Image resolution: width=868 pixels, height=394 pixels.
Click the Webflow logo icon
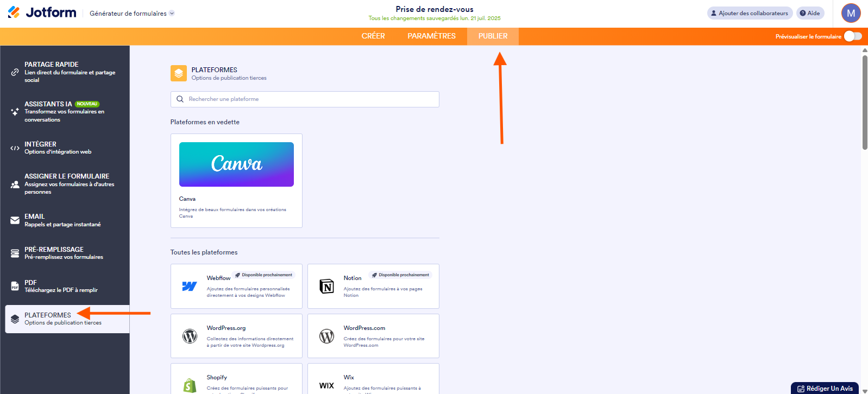click(190, 287)
